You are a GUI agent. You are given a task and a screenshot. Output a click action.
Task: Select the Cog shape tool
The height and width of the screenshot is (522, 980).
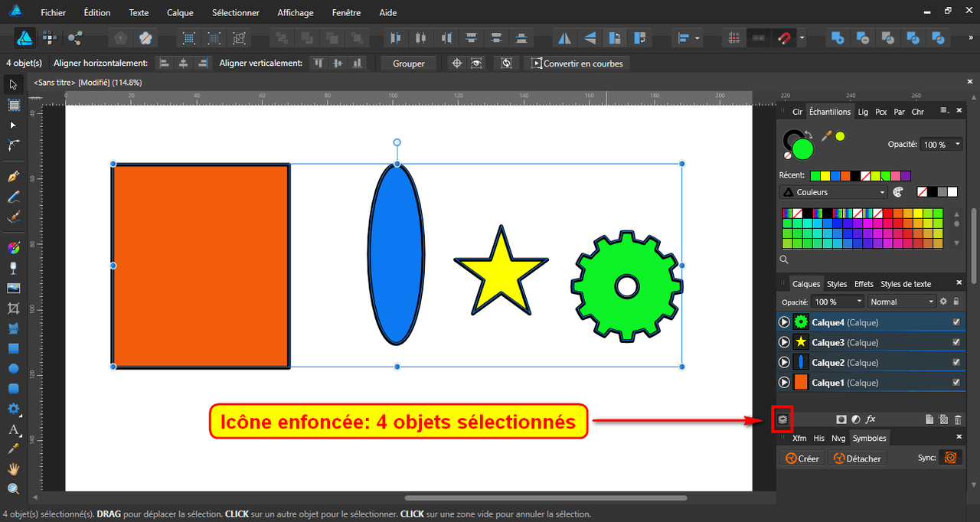coord(13,409)
